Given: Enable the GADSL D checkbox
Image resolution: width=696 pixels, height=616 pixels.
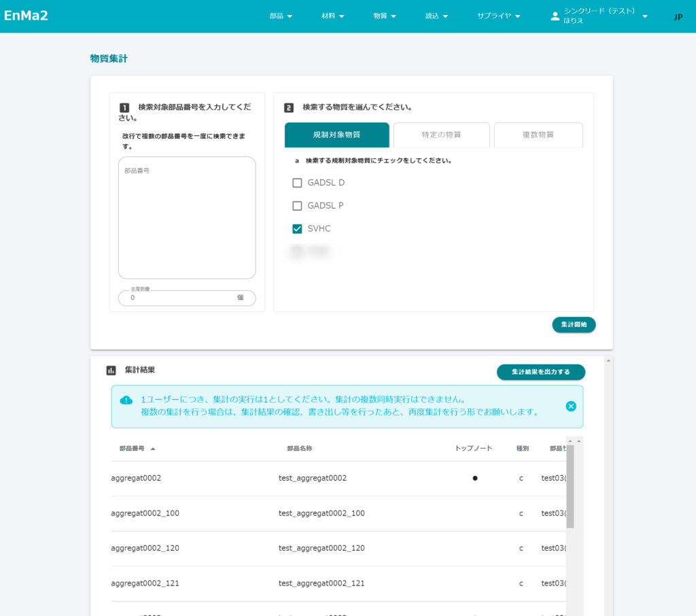Looking at the screenshot, I should [297, 183].
